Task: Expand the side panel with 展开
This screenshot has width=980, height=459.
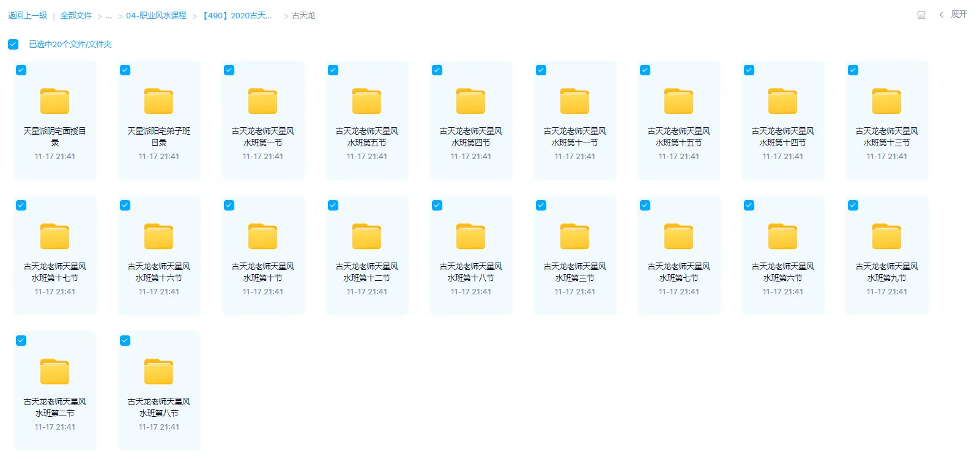Action: [x=953, y=15]
